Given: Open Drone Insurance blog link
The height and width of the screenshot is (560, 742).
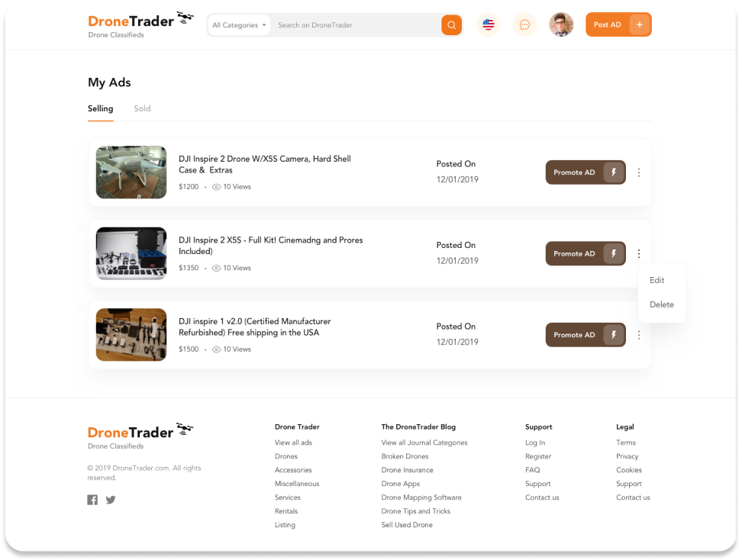Looking at the screenshot, I should tap(408, 470).
